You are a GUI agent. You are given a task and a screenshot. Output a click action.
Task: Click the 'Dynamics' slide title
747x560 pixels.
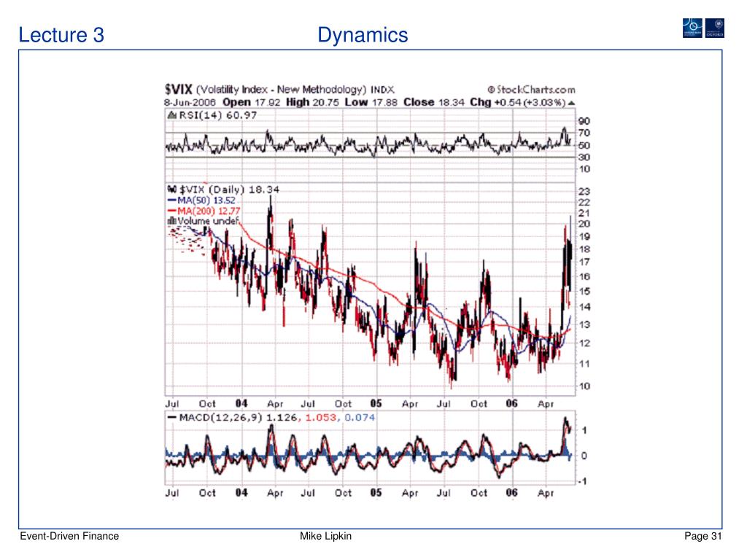[x=363, y=35]
